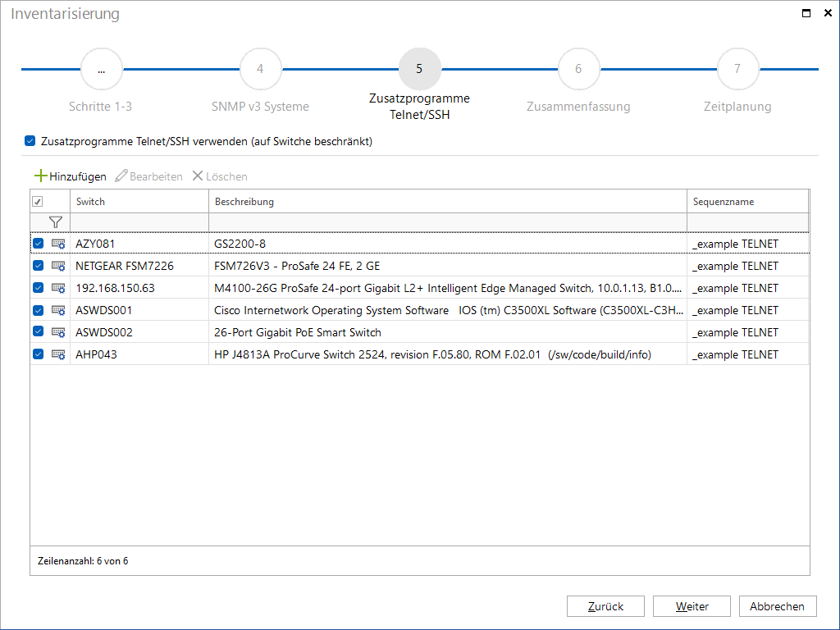Click the green plus Hinzufügen icon
This screenshot has height=630, width=840.
pyautogui.click(x=41, y=176)
